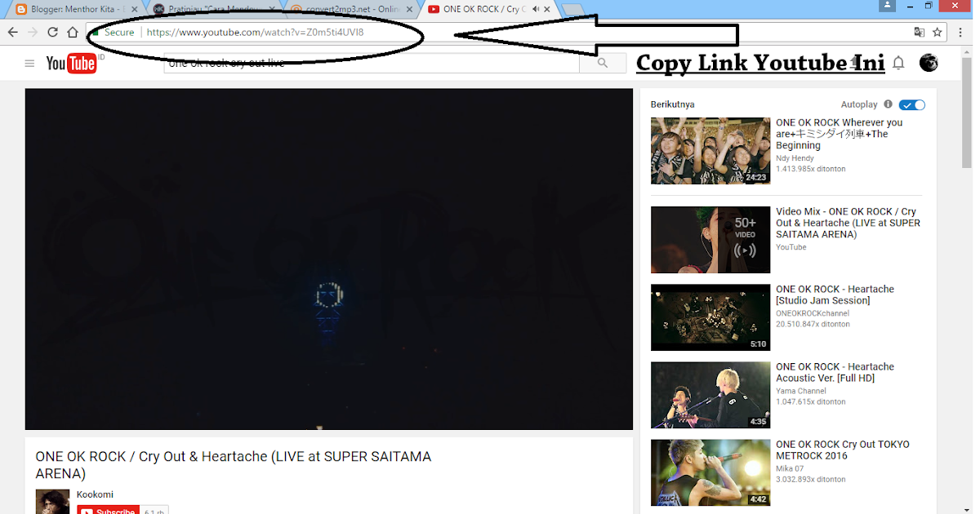Click the green Secure lock indicator
This screenshot has width=980, height=514.
click(x=114, y=33)
